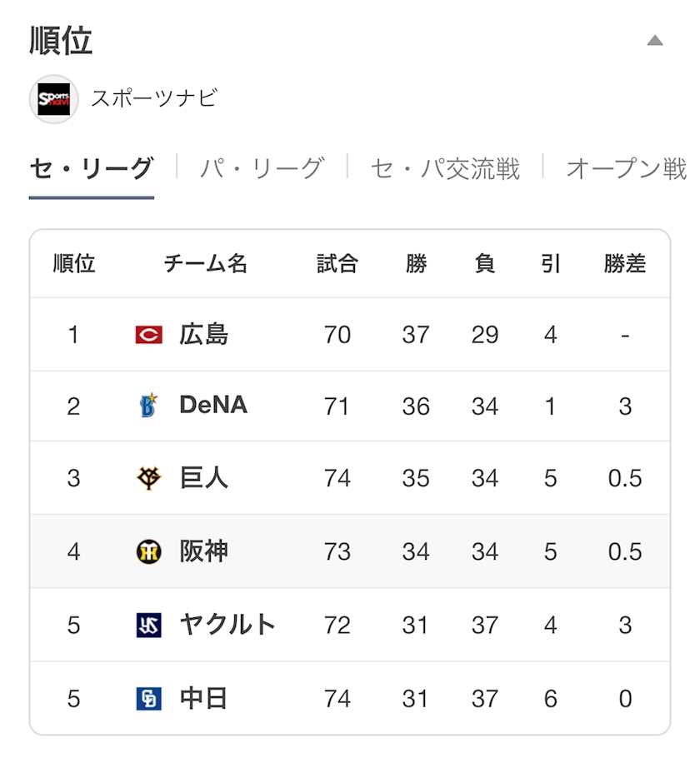This screenshot has height=758, width=700.
Task: Click the Yakult Swallows team logo
Action: (x=148, y=625)
